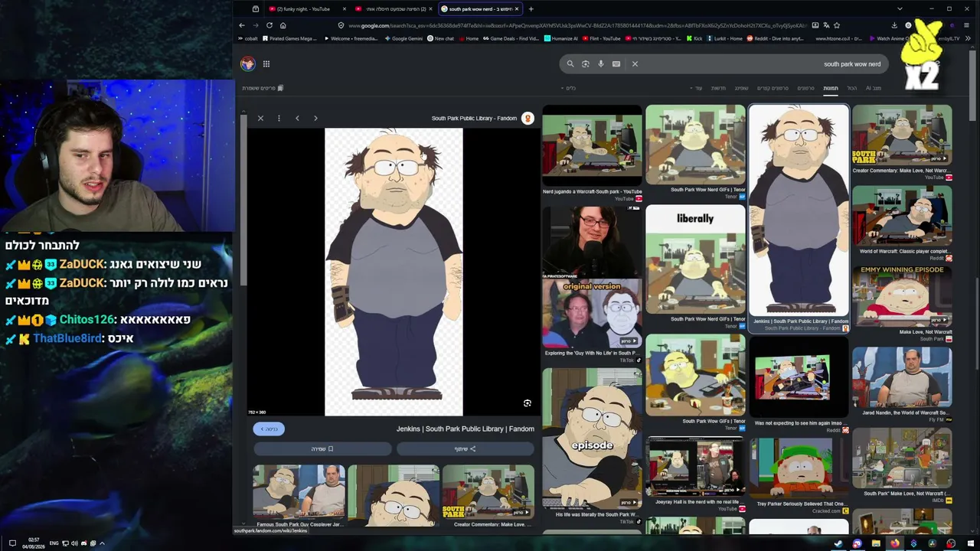Open the browser hamburger menu
The height and width of the screenshot is (551, 980).
click(966, 25)
